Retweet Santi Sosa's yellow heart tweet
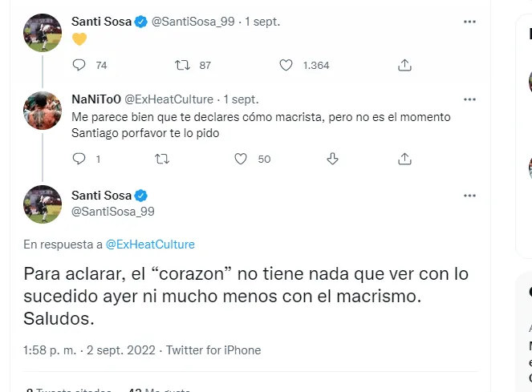The image size is (532, 392). click(x=182, y=65)
